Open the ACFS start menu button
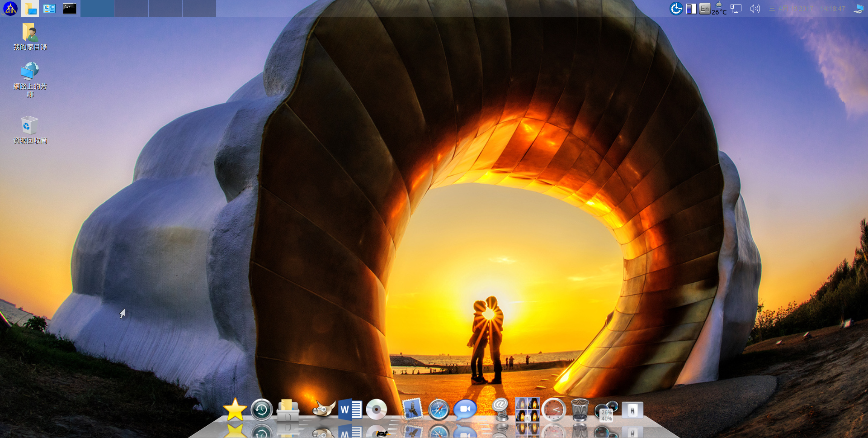The height and width of the screenshot is (438, 868). [x=10, y=9]
